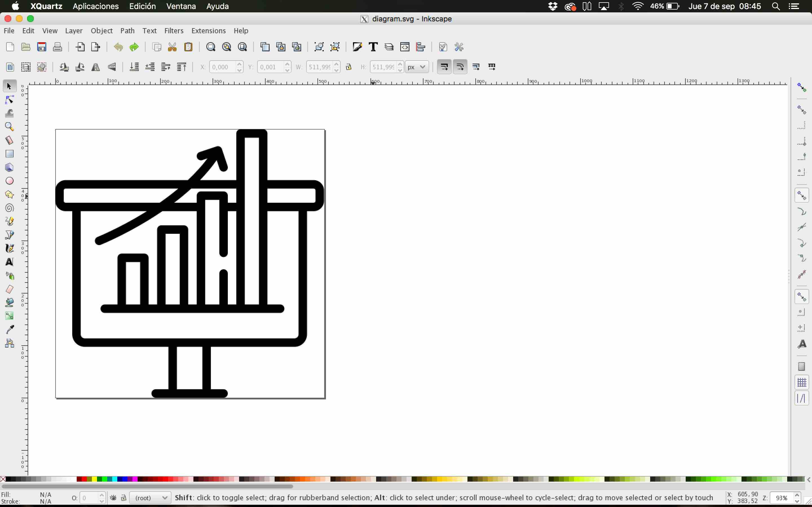Toggle the width/height ratio lock
The image size is (812, 507).
[348, 67]
